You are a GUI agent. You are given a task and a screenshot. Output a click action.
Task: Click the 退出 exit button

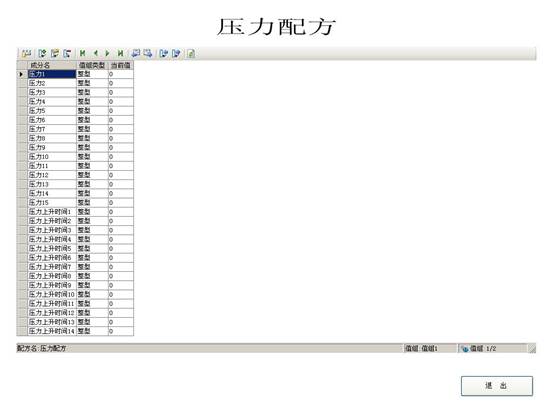[497, 386]
